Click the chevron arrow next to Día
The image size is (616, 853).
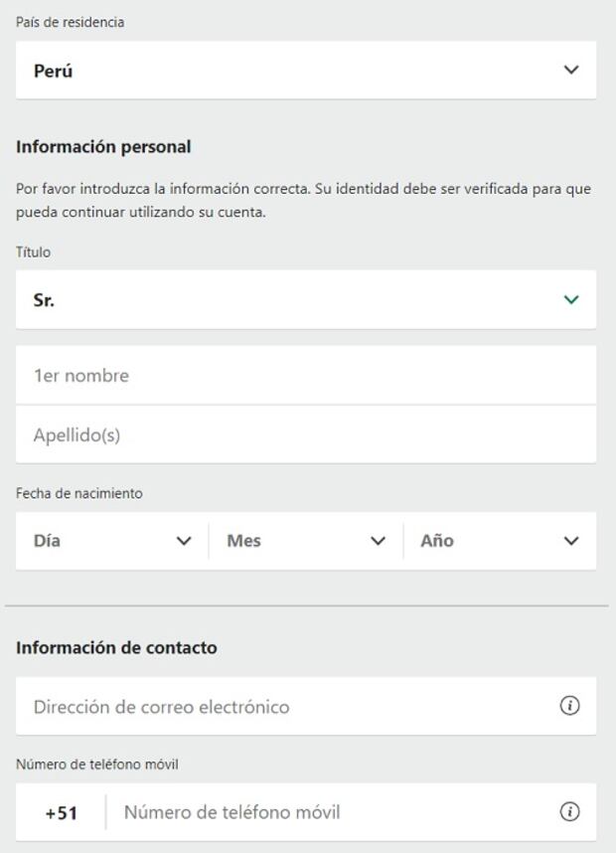point(184,541)
